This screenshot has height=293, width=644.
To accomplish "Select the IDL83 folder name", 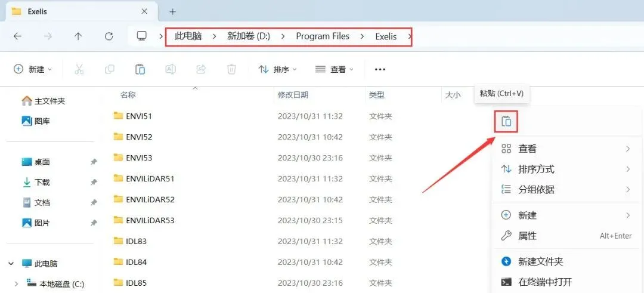I will pyautogui.click(x=137, y=241).
